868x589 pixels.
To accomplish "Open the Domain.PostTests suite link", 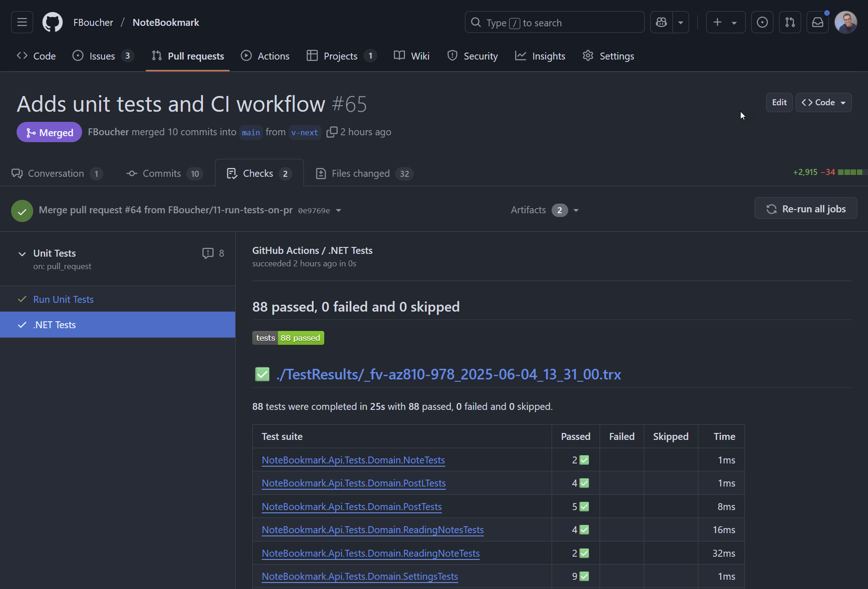I will click(x=352, y=506).
